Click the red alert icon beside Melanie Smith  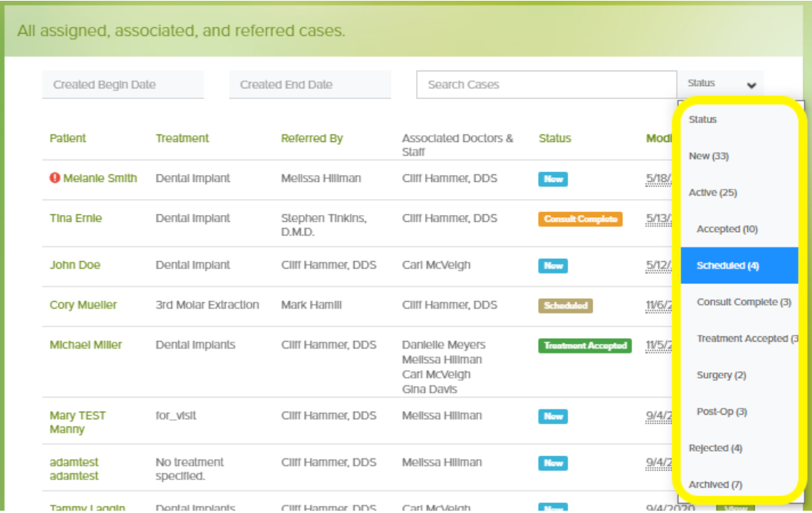coord(54,178)
